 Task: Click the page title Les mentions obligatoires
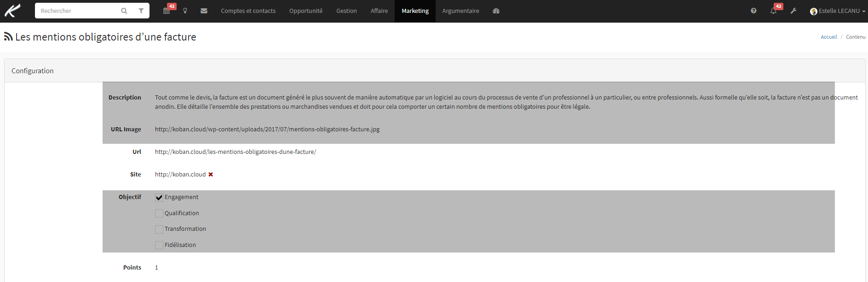(x=106, y=37)
